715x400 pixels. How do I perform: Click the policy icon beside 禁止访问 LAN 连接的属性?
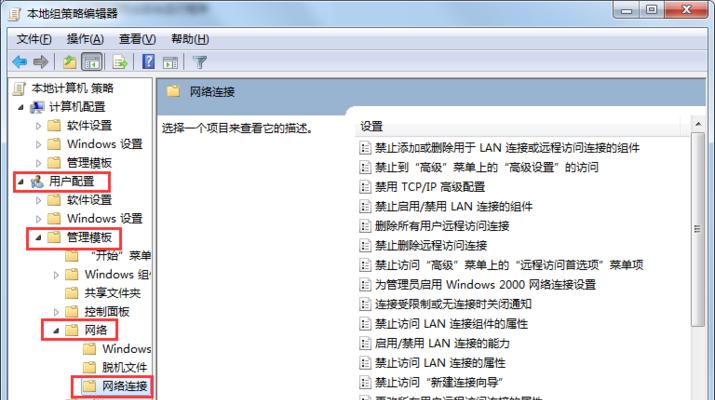click(365, 363)
